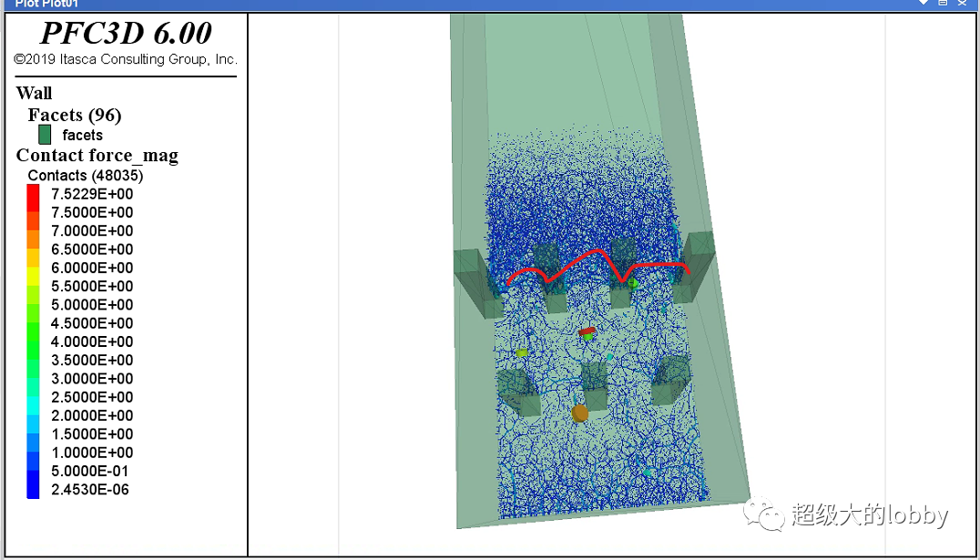Viewport: 980px width, 560px height.
Task: Click the 6.0000E+00 contour label
Action: pos(92,268)
